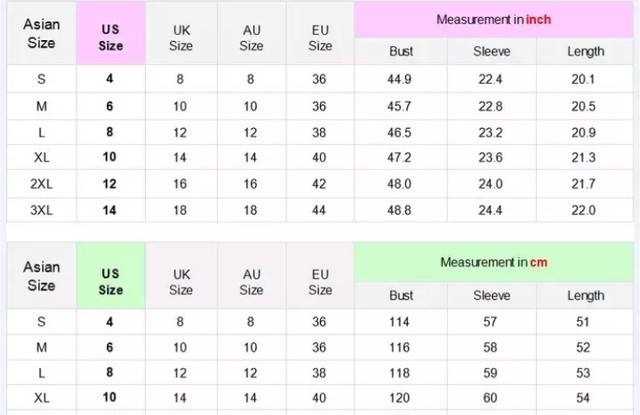Select the Measurement in cm header
The width and height of the screenshot is (640, 415).
click(x=494, y=262)
